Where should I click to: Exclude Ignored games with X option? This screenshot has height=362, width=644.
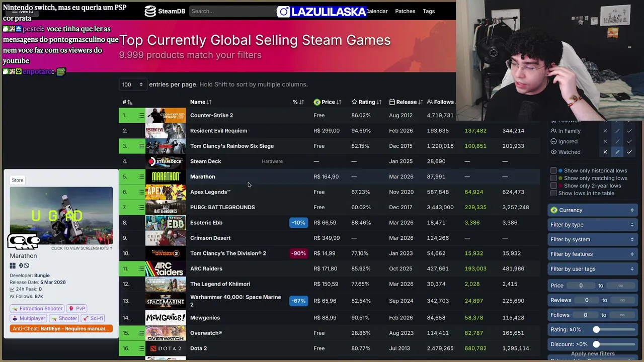coord(605,142)
